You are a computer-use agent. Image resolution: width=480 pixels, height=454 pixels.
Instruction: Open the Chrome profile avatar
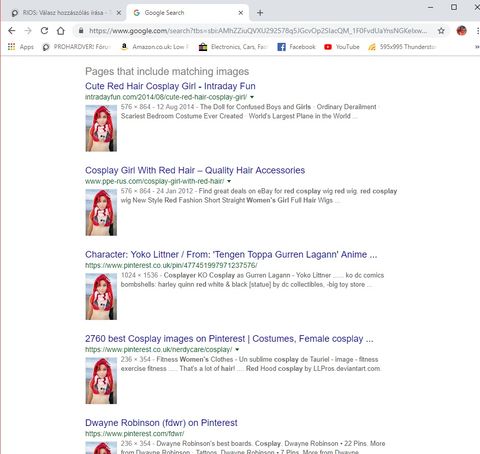461,31
